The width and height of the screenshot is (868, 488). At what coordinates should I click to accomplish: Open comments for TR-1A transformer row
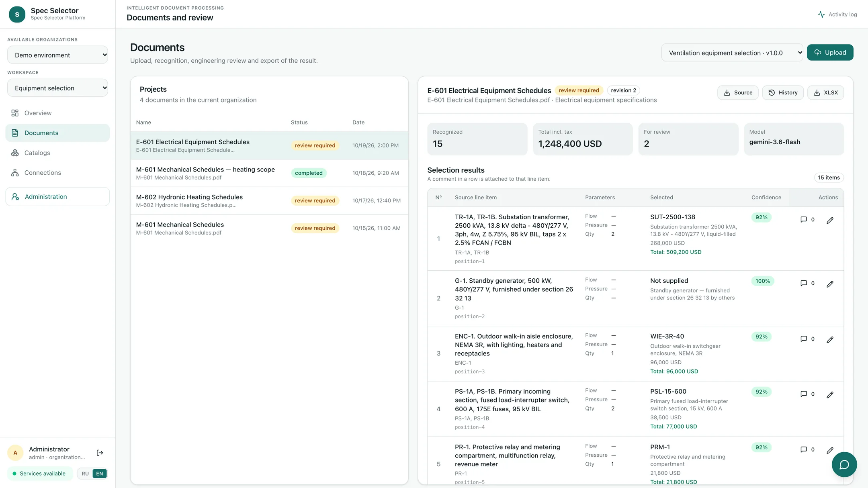[x=807, y=219]
